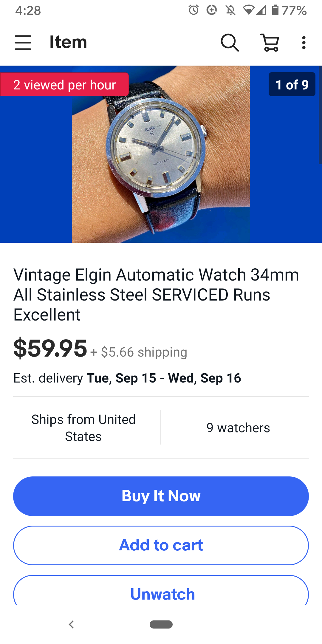Tap the Android back arrow
Viewport: 322px width, 644px height.
coord(71,624)
